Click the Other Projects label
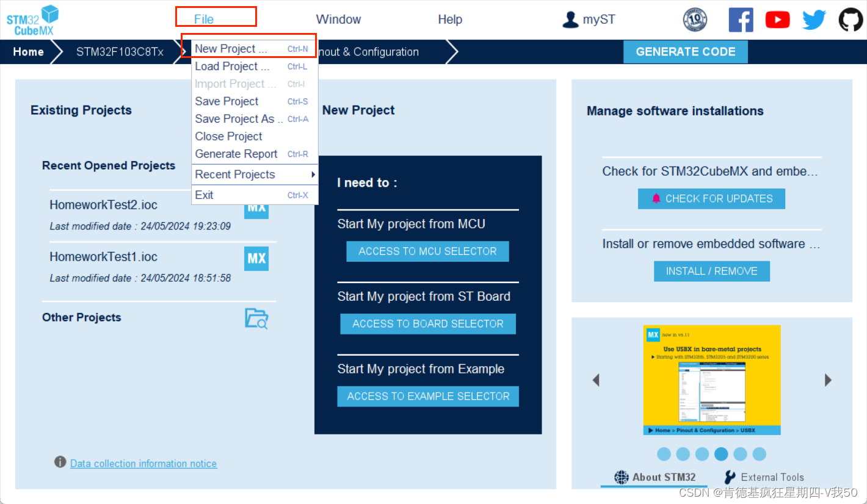 click(82, 317)
